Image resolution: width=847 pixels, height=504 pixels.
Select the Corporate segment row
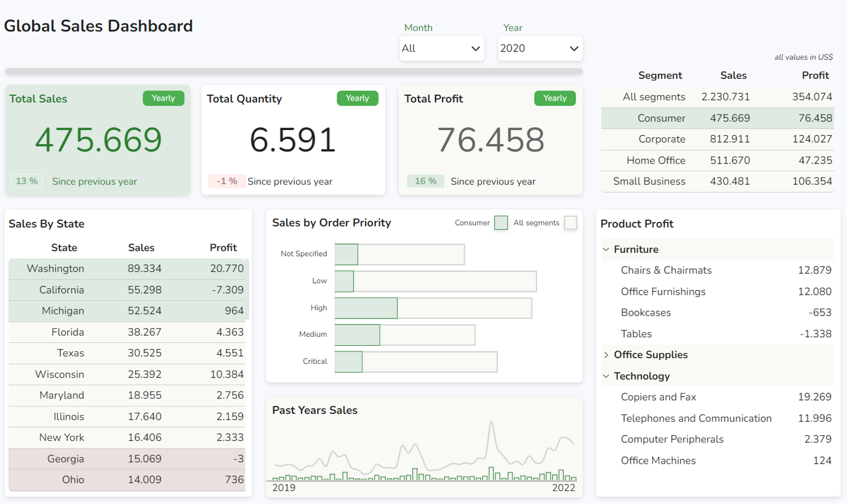(718, 139)
